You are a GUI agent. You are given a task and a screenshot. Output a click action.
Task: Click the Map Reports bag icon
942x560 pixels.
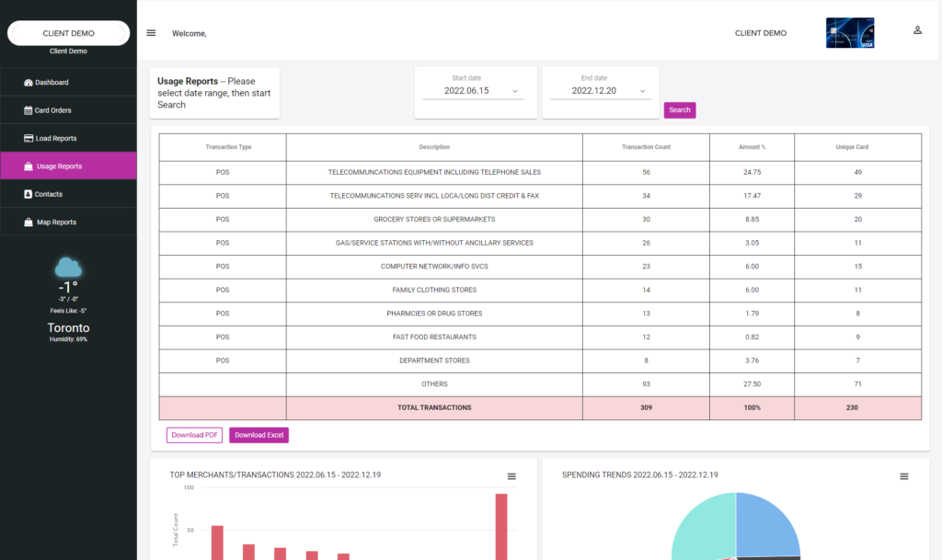click(x=29, y=223)
